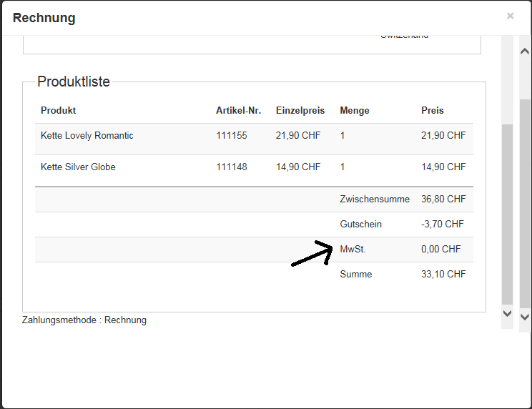Image resolution: width=532 pixels, height=409 pixels.
Task: Click the Zahlungsmethode Rechnung text
Action: pos(84,320)
